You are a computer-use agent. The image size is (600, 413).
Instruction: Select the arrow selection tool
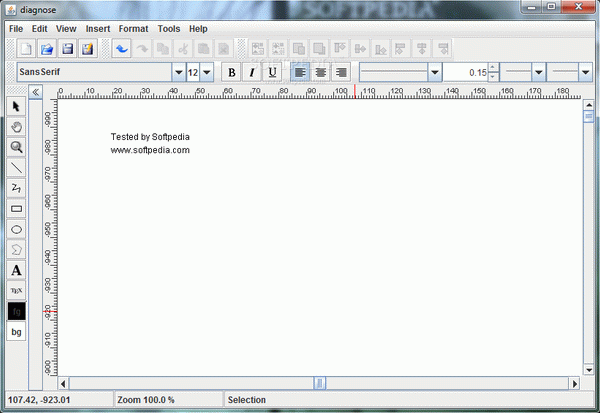(x=16, y=106)
